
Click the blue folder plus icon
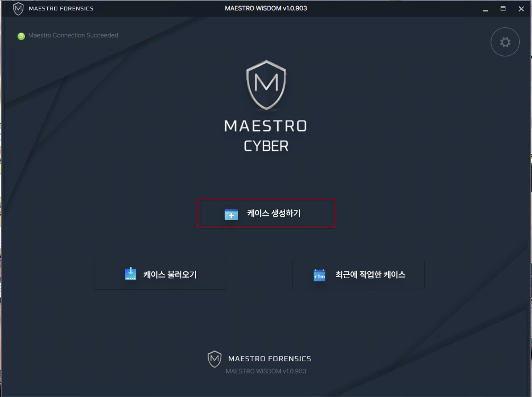pyautogui.click(x=231, y=214)
